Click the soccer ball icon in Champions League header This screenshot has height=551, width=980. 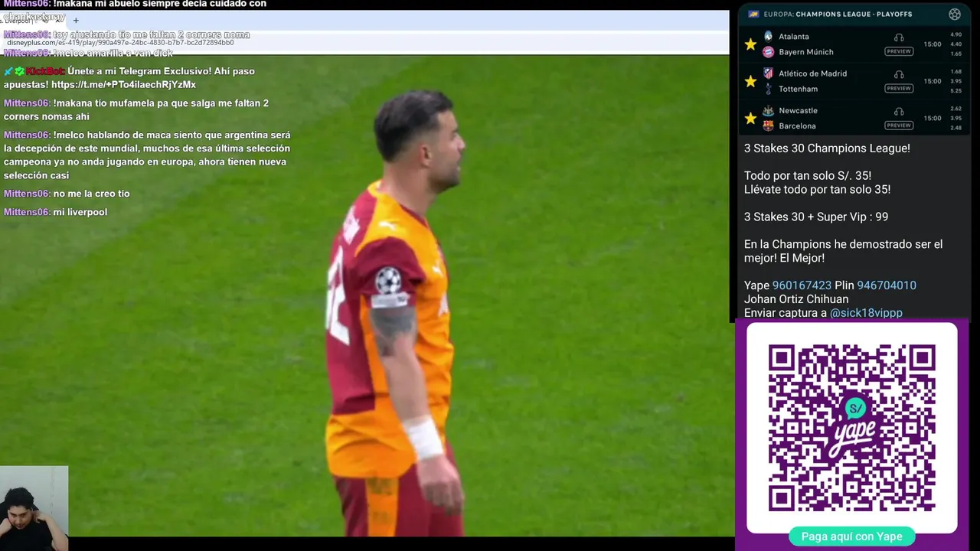[x=954, y=14]
